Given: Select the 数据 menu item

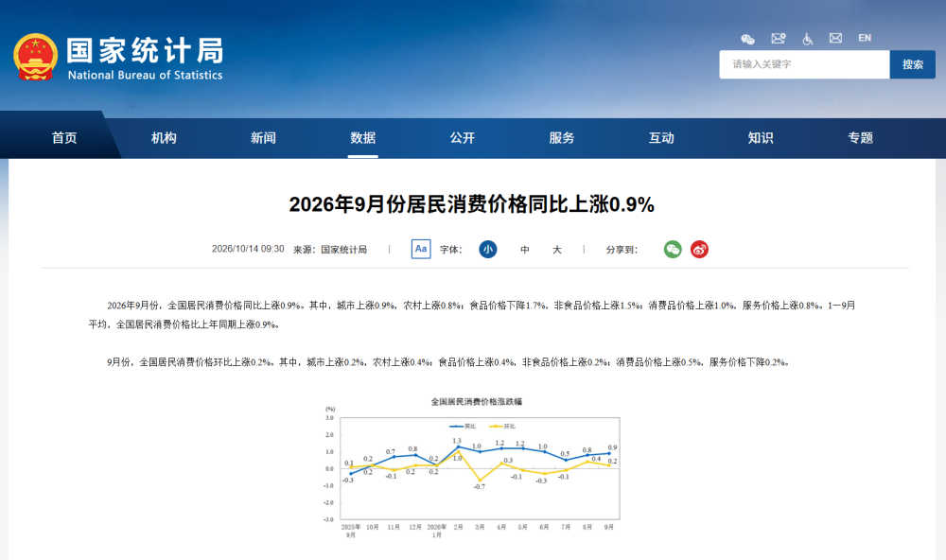Looking at the screenshot, I should point(362,138).
